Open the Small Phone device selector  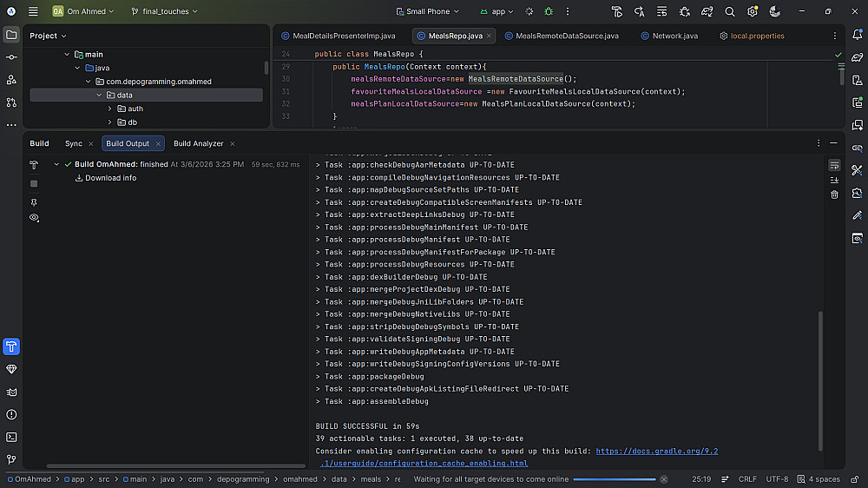point(428,12)
